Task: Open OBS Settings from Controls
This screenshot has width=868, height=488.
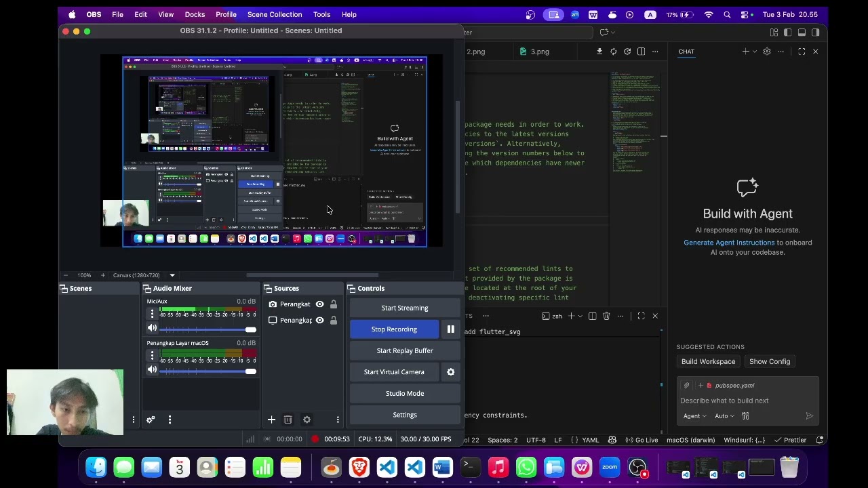Action: coord(405,415)
